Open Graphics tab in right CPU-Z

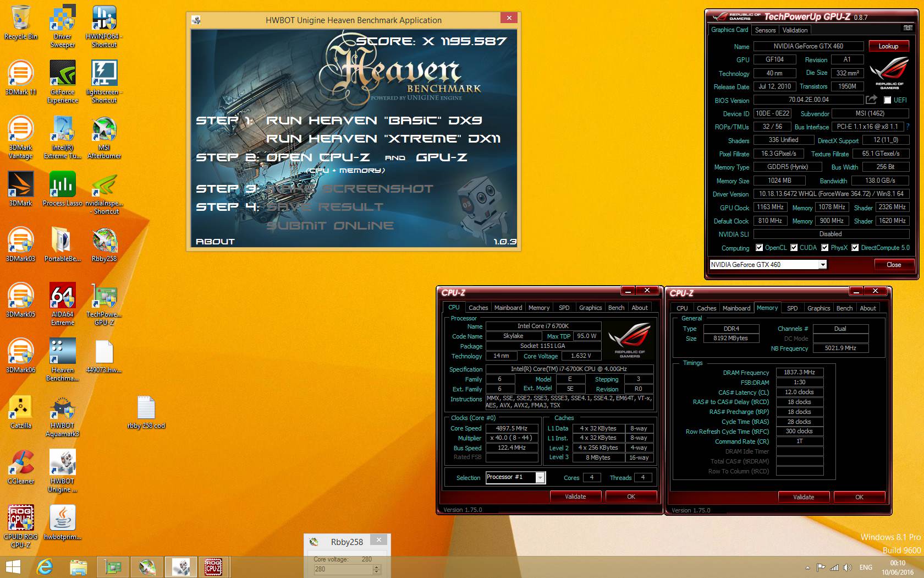pyautogui.click(x=818, y=308)
